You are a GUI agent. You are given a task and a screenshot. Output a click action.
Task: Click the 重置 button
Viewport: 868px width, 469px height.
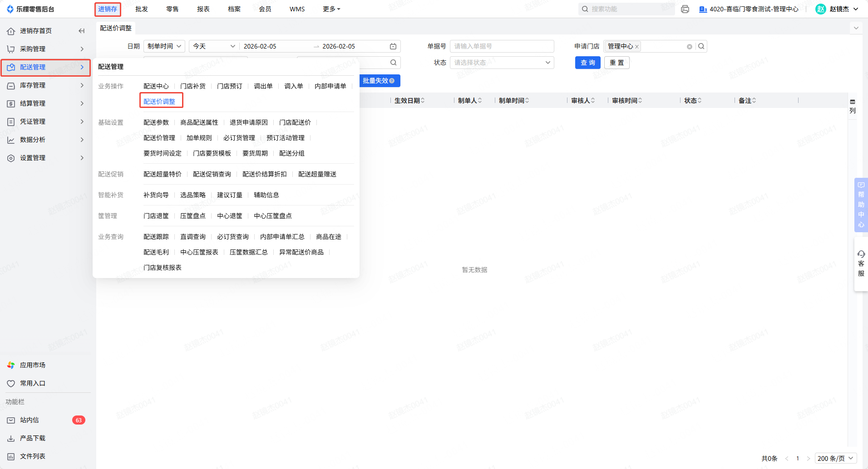[x=617, y=63]
